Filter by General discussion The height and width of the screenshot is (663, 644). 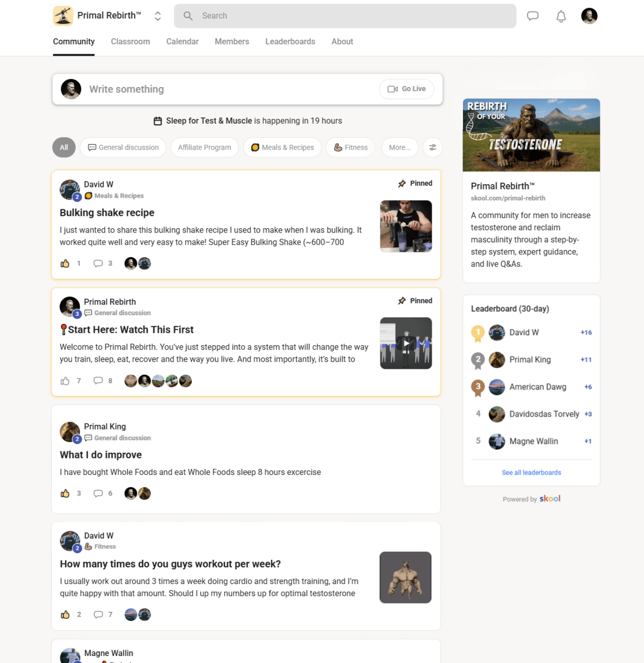[x=123, y=147]
